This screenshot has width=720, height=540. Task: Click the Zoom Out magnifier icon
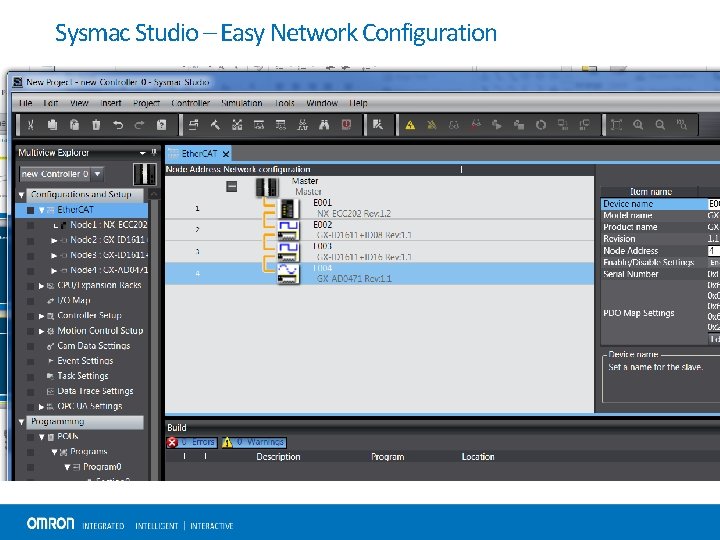[660, 125]
